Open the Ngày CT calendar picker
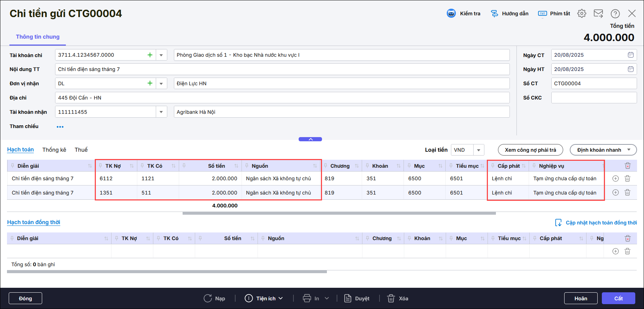Viewport: 644px width, 309px height. (630, 55)
